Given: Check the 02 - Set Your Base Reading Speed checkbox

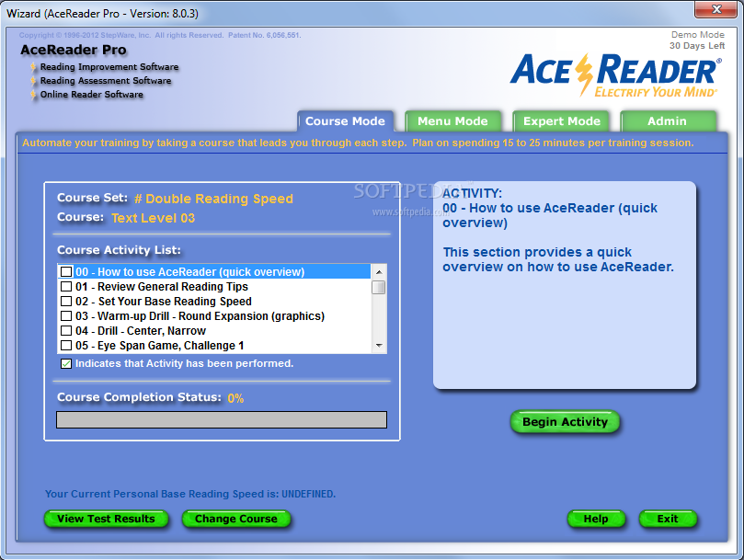Looking at the screenshot, I should point(66,301).
